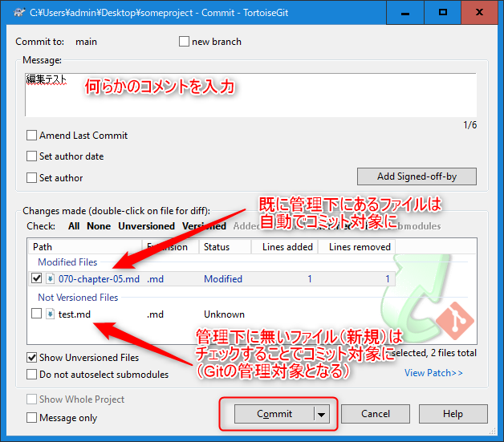Toggle Amend Last Commit option
The width and height of the screenshot is (504, 442).
pyautogui.click(x=32, y=136)
